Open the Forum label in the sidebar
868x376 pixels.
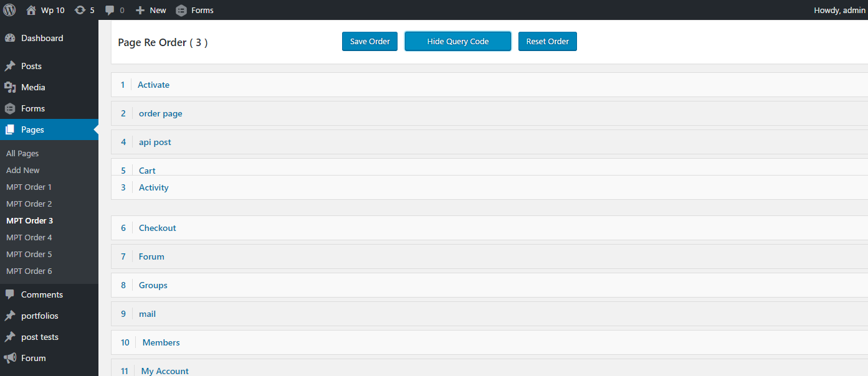(33, 358)
